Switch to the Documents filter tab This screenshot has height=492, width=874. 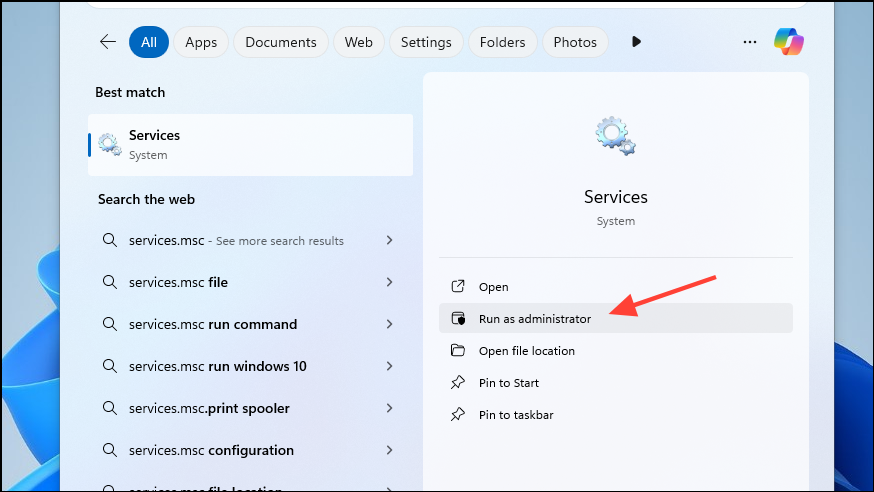point(280,42)
